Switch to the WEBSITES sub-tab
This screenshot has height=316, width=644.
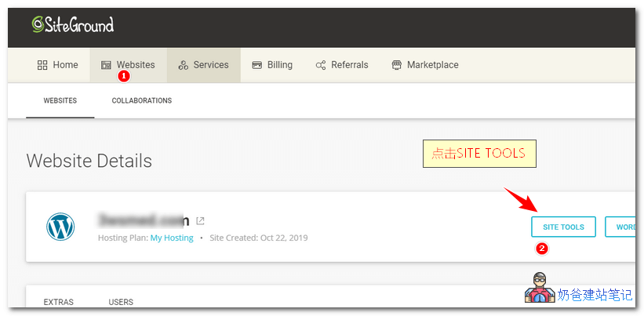60,101
